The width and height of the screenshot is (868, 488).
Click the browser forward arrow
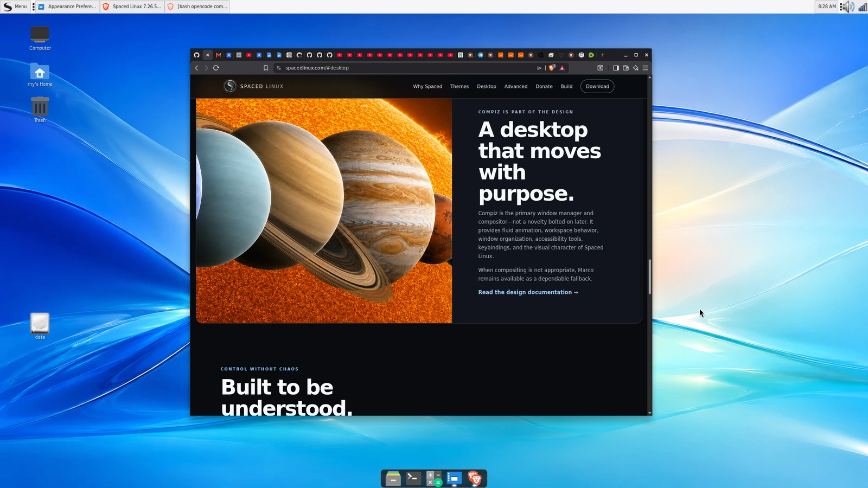[206, 68]
